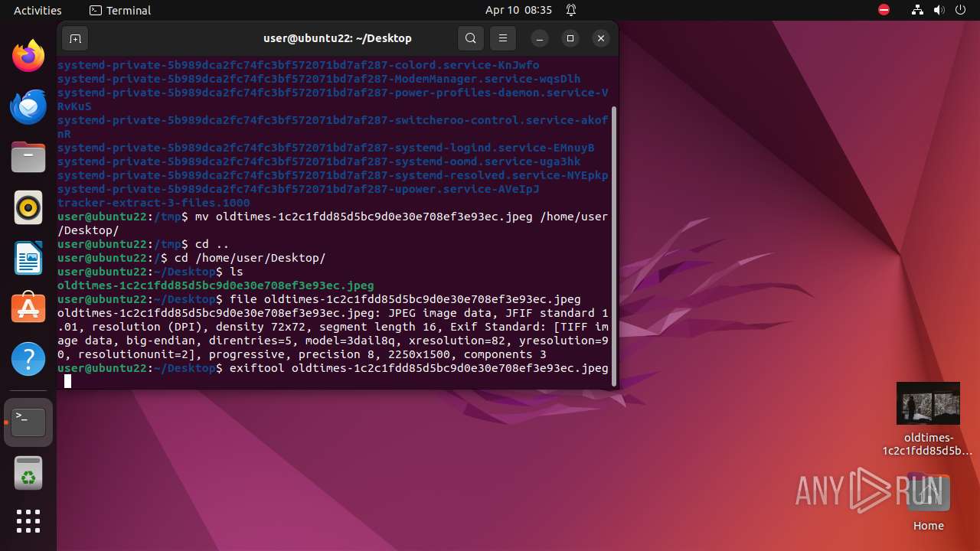Minimize the terminal window
Image resolution: width=980 pixels, height=551 pixels.
coord(540,38)
